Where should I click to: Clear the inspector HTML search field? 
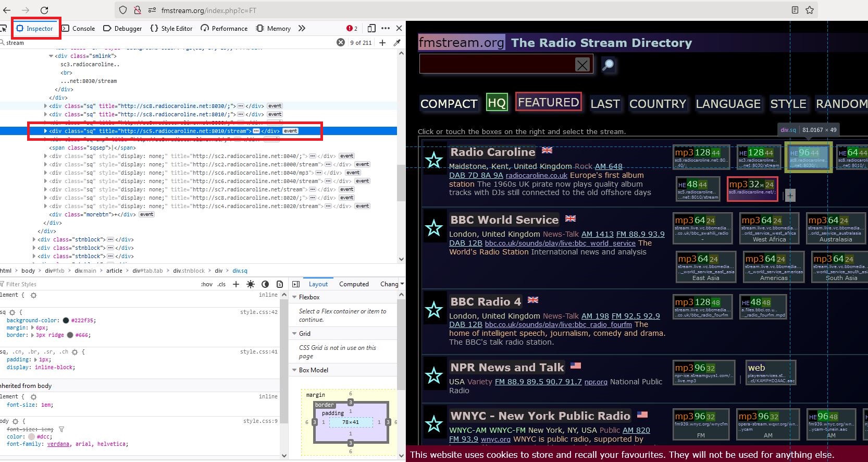coord(341,42)
